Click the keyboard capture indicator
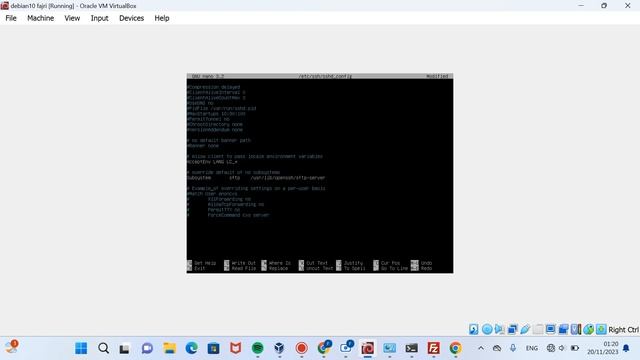This screenshot has height=360, width=640. pos(601,329)
